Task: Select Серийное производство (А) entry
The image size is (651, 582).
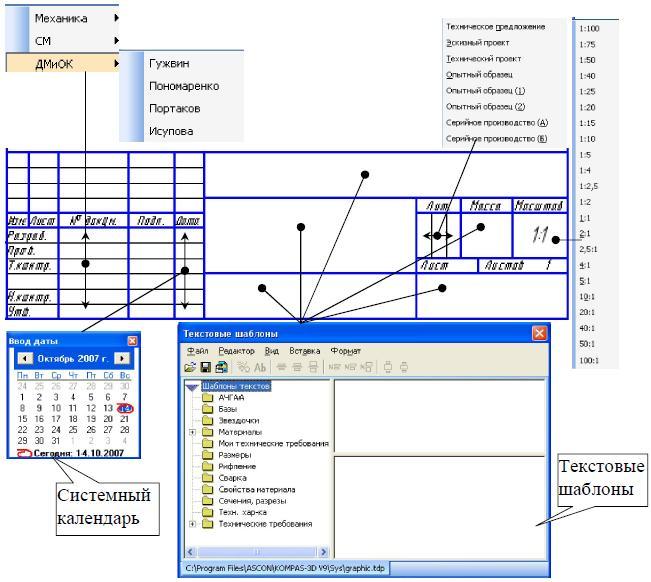Action: coord(497,122)
